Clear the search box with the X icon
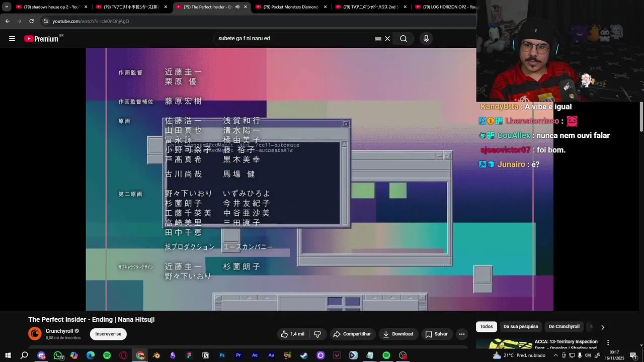The height and width of the screenshot is (362, 644). click(x=387, y=39)
